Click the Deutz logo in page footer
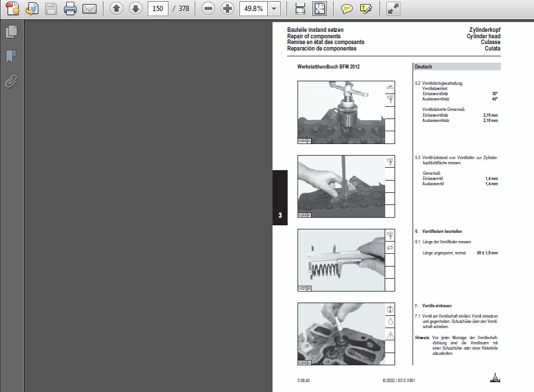534x392 pixels. click(x=495, y=377)
